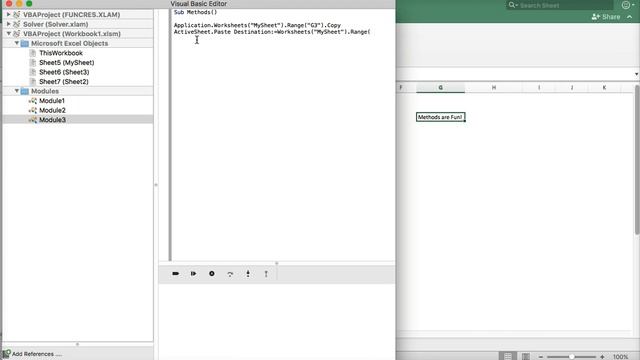Select Sheet7 (Sheet2) in project tree
Viewport: 640px width, 360px height.
coord(64,82)
